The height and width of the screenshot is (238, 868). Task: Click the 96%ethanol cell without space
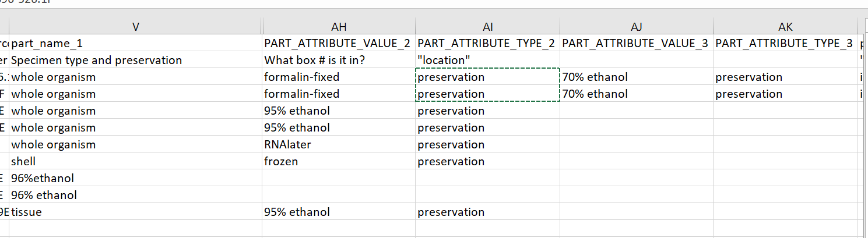click(136, 178)
